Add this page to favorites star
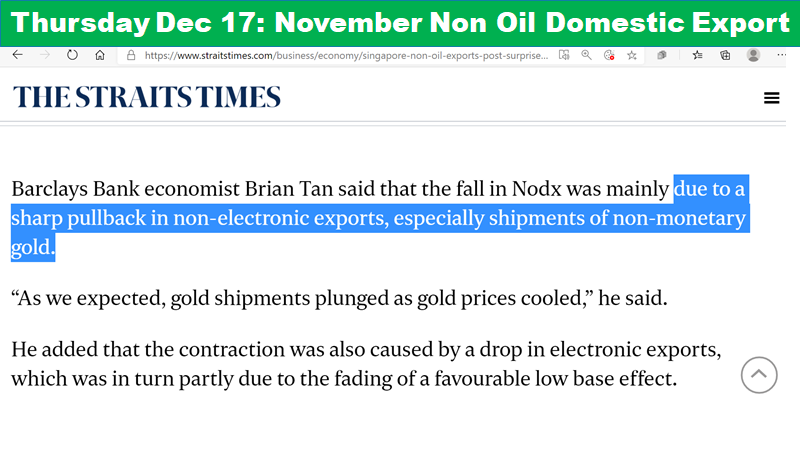 click(x=632, y=55)
